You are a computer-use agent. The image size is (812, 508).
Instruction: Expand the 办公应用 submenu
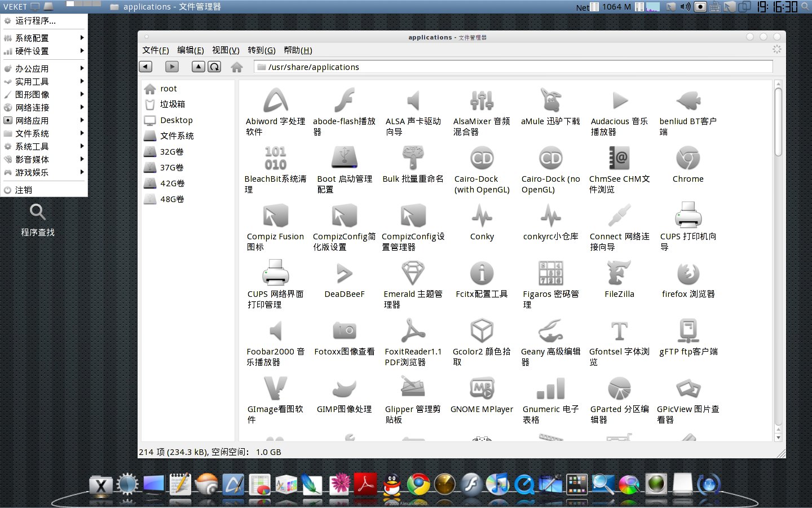point(44,69)
